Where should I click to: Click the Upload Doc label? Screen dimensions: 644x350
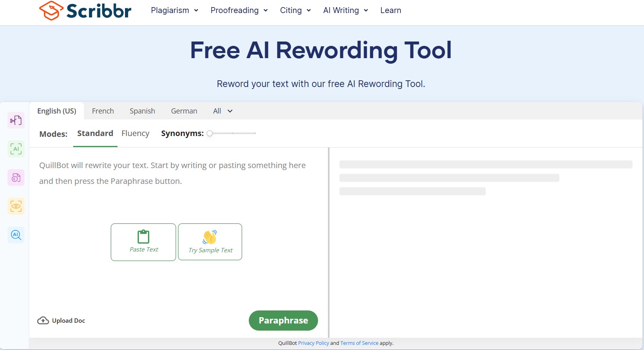[x=68, y=321]
